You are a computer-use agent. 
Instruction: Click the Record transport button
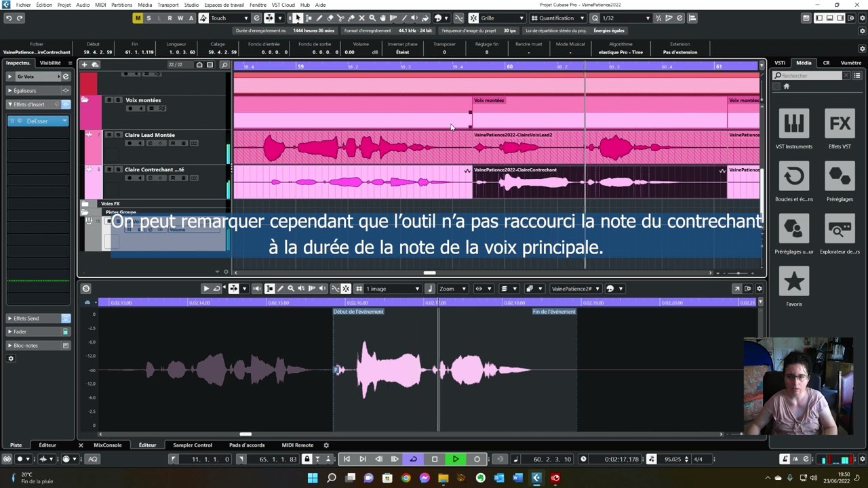(x=477, y=459)
